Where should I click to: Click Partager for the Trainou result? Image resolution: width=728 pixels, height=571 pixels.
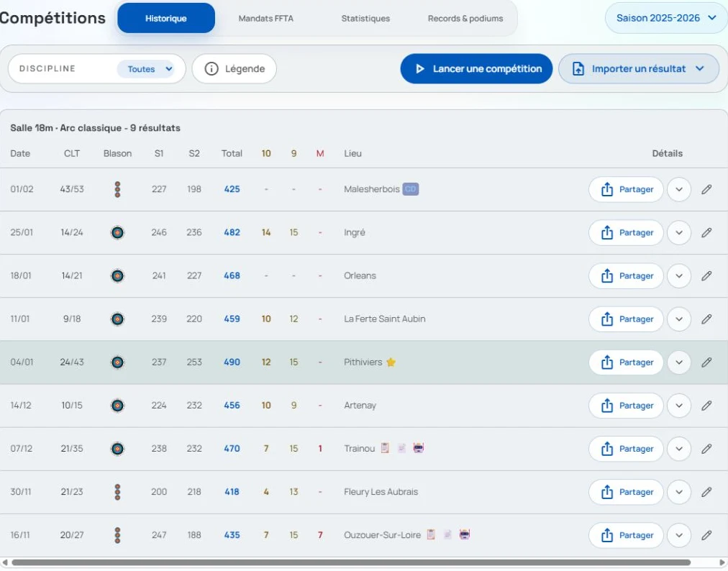[626, 449]
